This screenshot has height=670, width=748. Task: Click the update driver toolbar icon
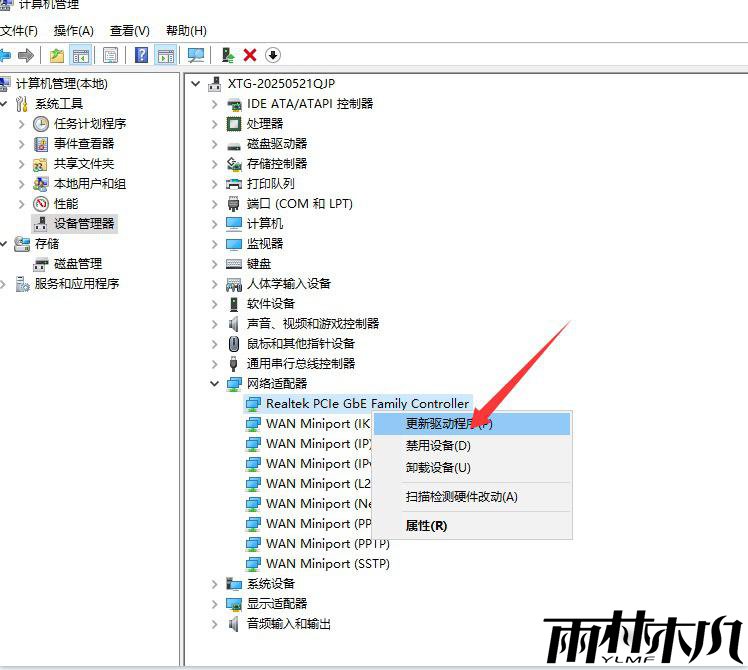tap(228, 55)
